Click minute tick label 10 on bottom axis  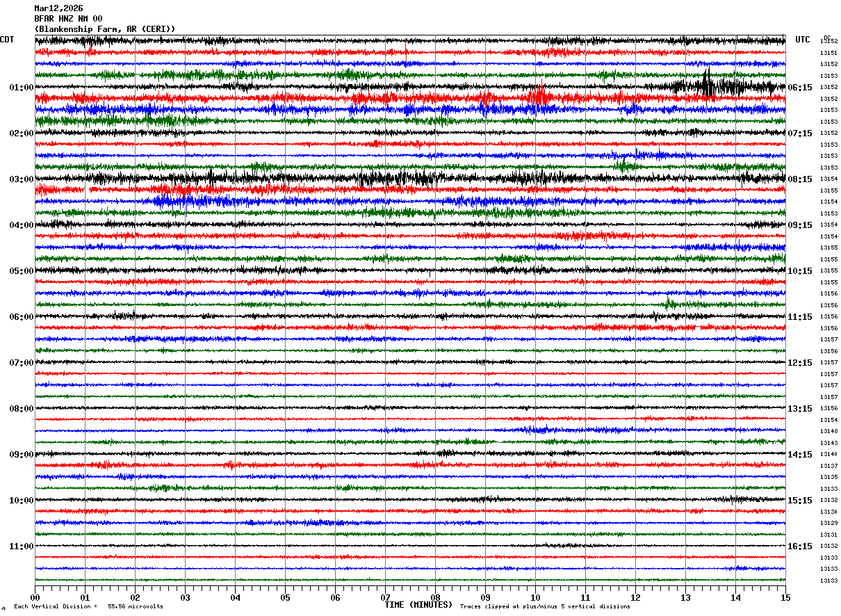coord(535,598)
